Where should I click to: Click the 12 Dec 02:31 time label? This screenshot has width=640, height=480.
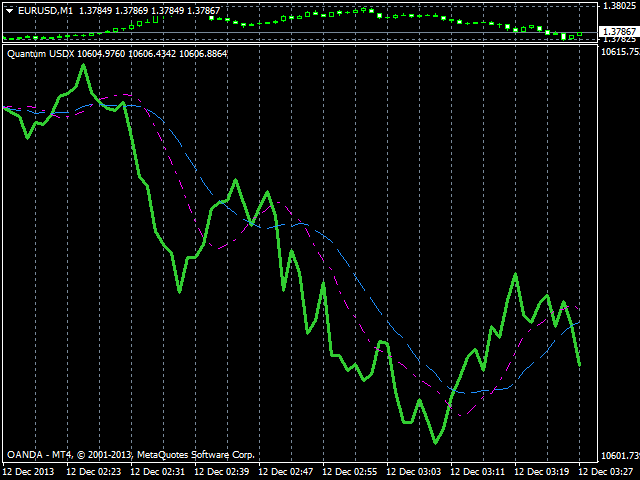point(161,471)
